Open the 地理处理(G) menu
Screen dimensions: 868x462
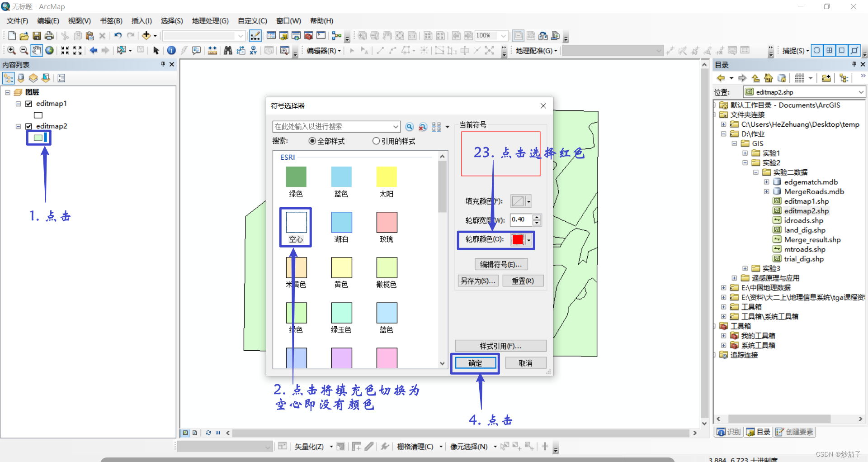coord(210,21)
